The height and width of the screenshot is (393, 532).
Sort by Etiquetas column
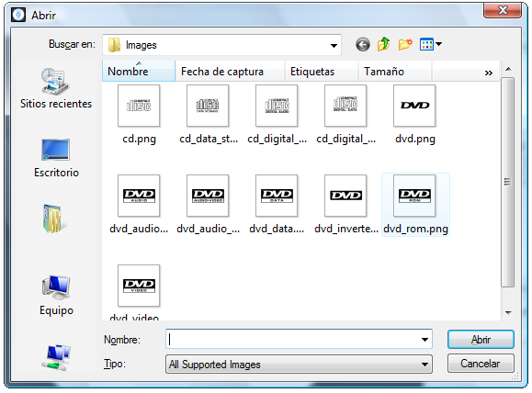pyautogui.click(x=322, y=72)
